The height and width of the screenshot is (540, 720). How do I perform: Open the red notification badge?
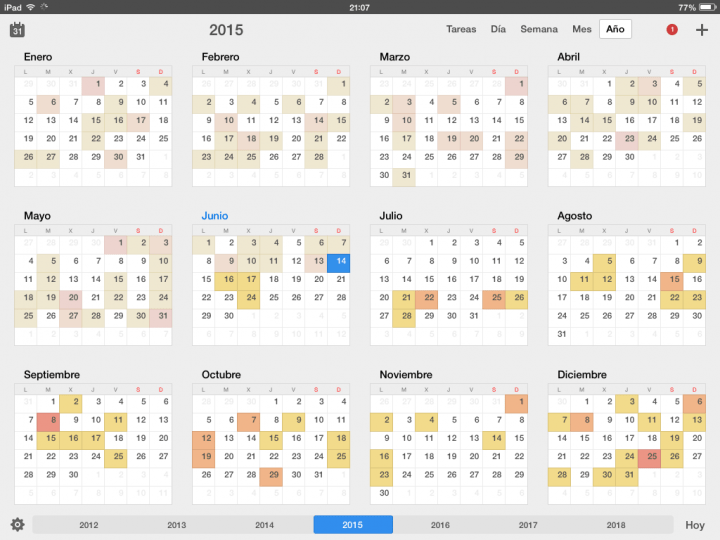pyautogui.click(x=672, y=30)
